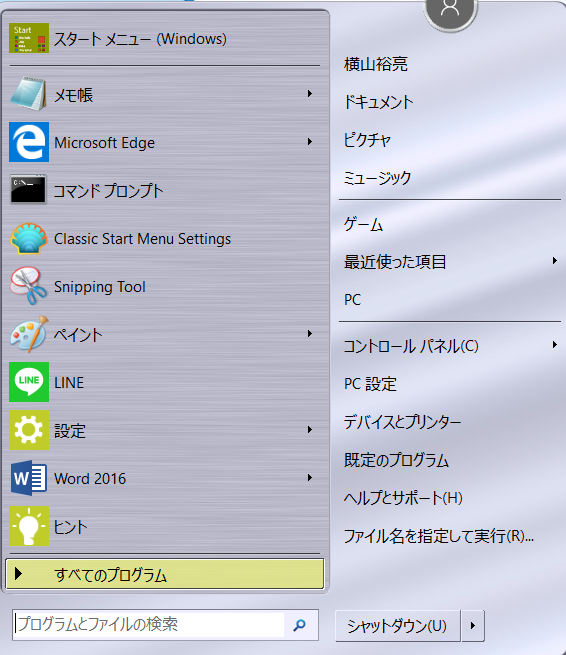Click the コントロール パネル(C) label text
566x655 pixels.
click(411, 346)
